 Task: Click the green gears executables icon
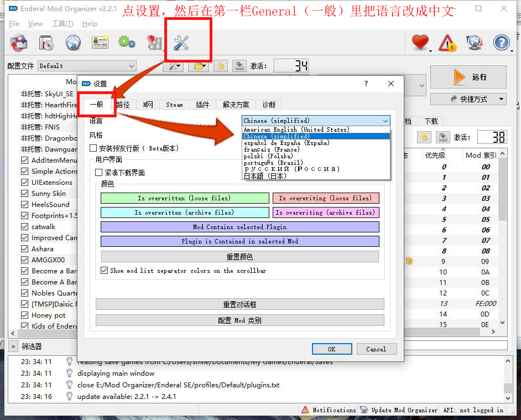127,42
